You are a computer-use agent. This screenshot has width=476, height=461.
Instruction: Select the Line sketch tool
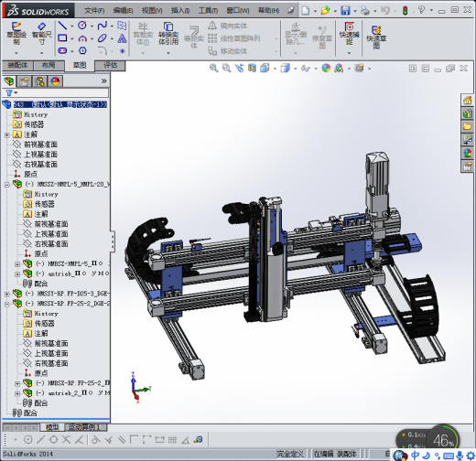62,26
